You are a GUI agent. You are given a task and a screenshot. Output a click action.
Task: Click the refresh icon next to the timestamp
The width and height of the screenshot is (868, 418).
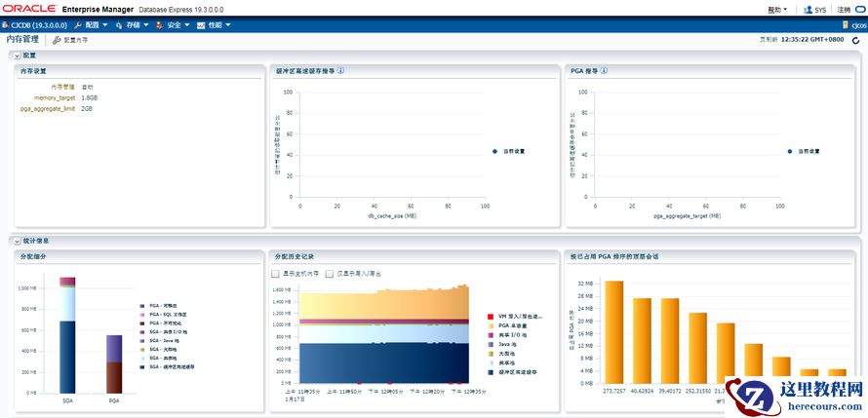click(856, 40)
